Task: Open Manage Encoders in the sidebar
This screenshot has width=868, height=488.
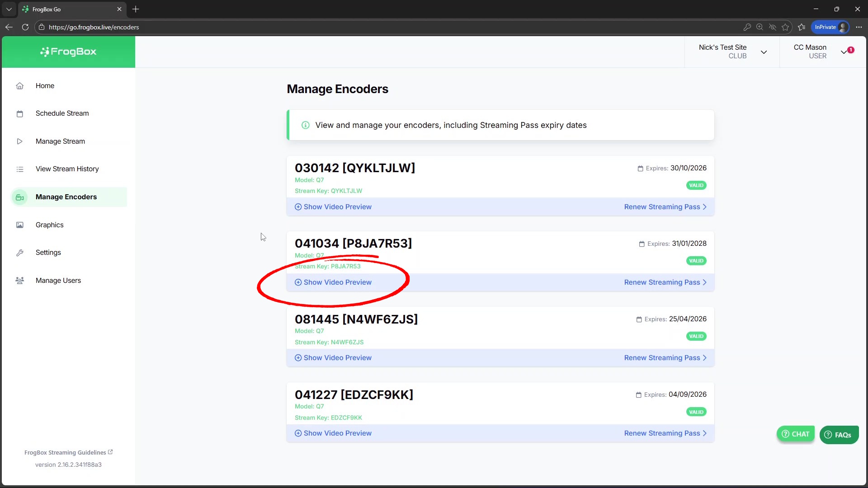Action: coord(66,197)
